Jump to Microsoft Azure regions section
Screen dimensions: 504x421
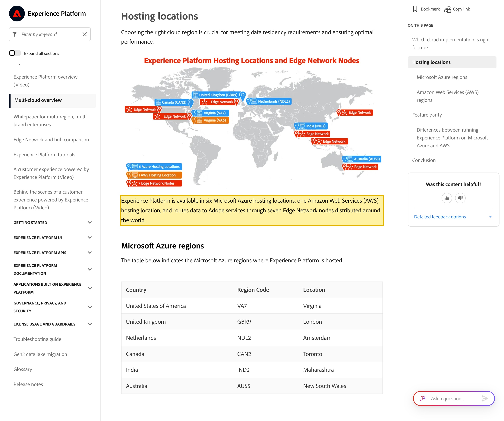coord(442,77)
